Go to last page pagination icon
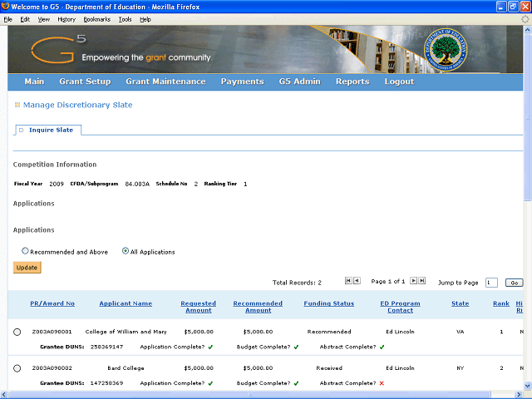This screenshot has width=532, height=399. (421, 281)
